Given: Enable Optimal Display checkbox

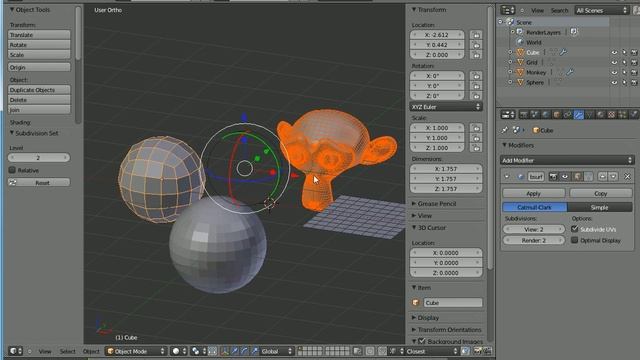Looking at the screenshot, I should point(575,240).
